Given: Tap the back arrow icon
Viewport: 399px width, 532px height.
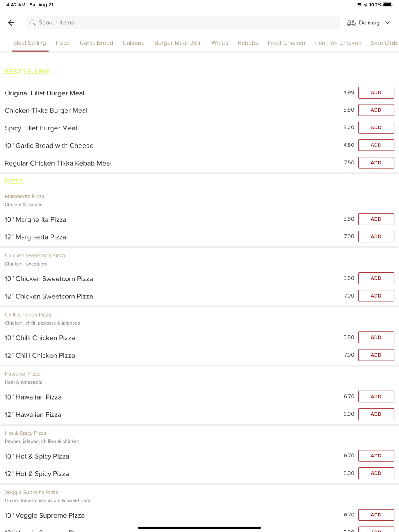Looking at the screenshot, I should point(11,23).
